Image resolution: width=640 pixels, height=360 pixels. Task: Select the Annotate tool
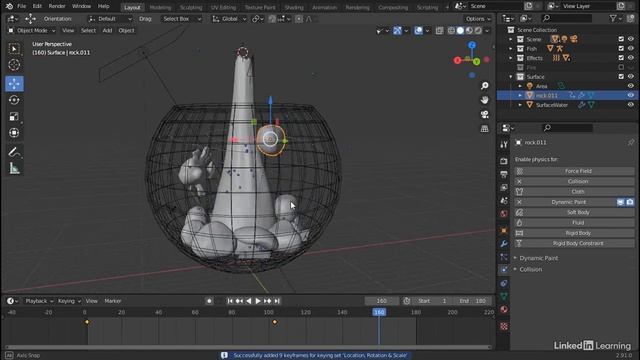click(14, 152)
